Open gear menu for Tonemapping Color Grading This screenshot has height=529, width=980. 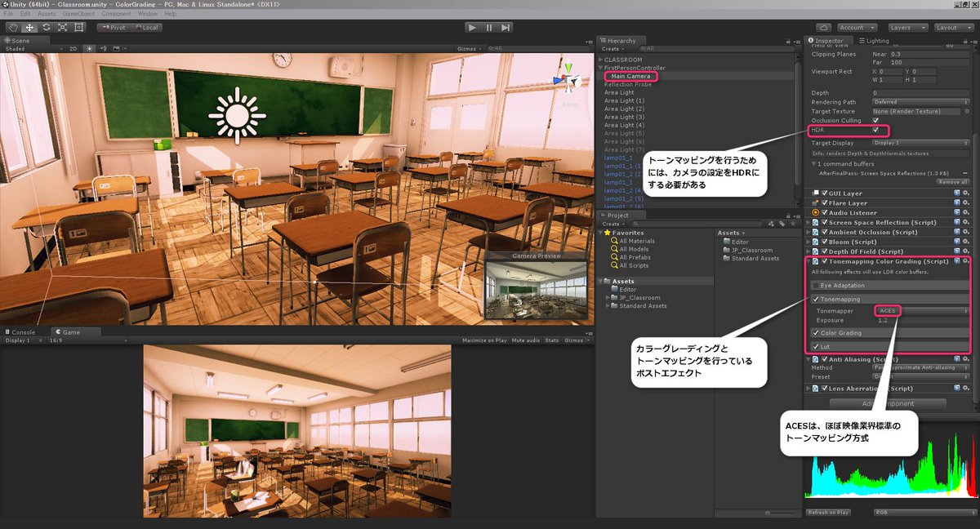(x=965, y=261)
